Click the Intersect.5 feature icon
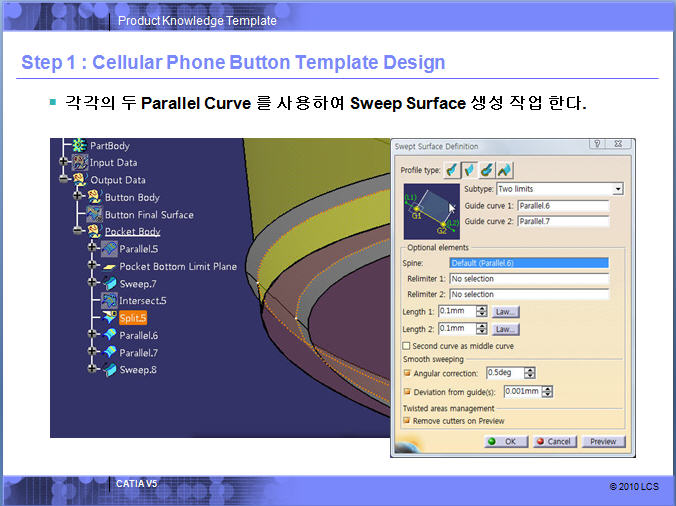This screenshot has width=676, height=506. (x=109, y=300)
